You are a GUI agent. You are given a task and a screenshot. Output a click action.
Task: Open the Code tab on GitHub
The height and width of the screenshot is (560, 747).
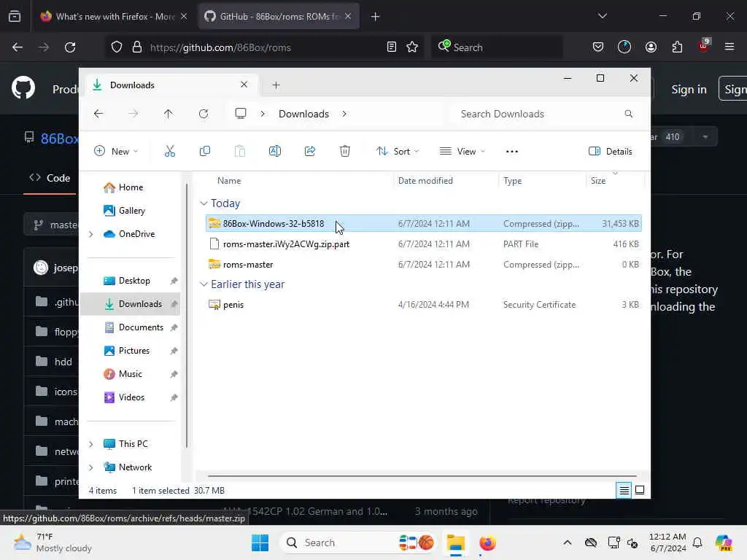pyautogui.click(x=50, y=178)
